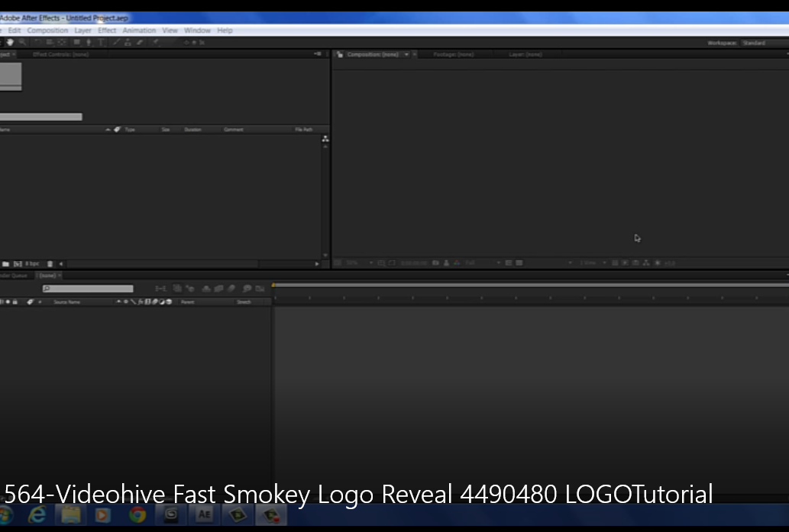
Task: Open After Effects from the taskbar
Action: click(x=204, y=515)
